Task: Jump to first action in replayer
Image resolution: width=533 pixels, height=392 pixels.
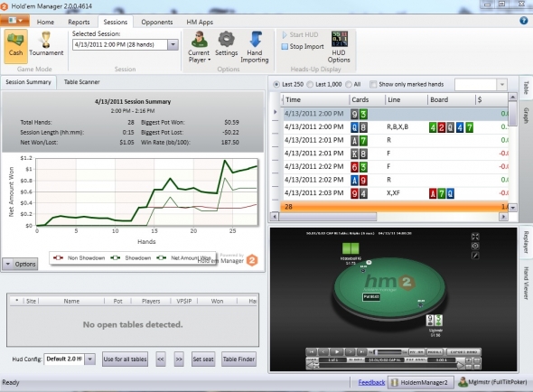Action: click(312, 352)
